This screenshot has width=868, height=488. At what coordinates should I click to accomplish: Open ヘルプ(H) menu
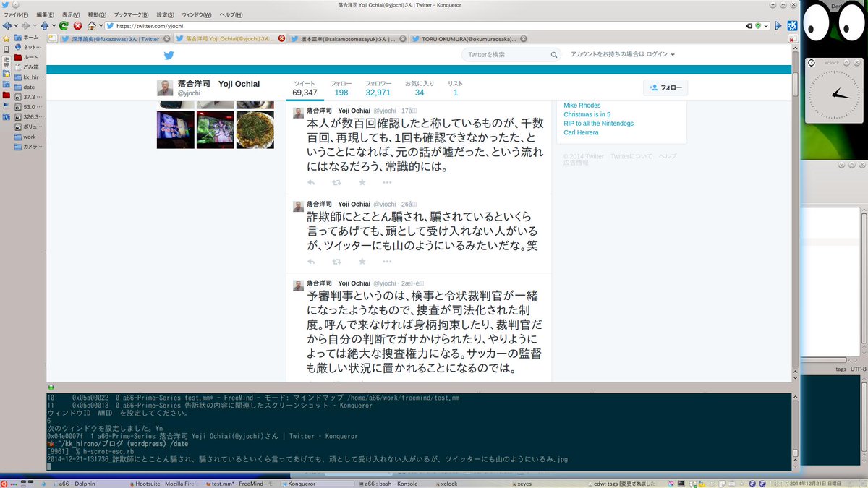tap(231, 14)
